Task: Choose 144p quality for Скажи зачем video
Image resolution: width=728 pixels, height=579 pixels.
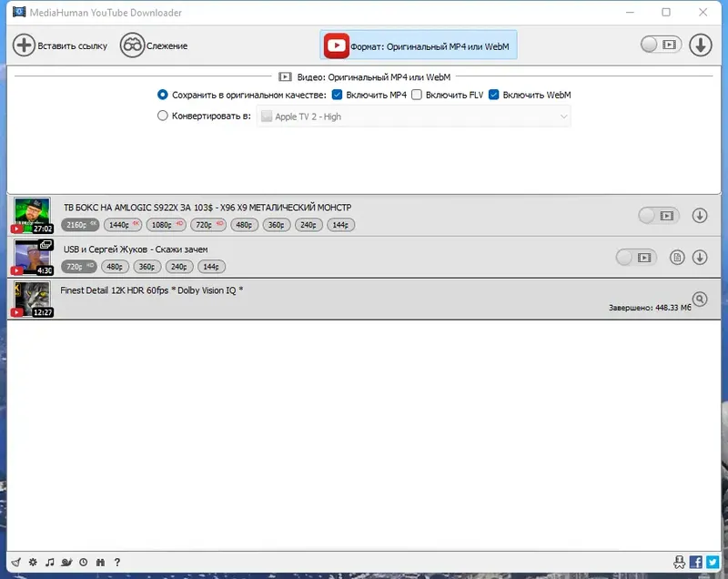Action: click(x=211, y=267)
